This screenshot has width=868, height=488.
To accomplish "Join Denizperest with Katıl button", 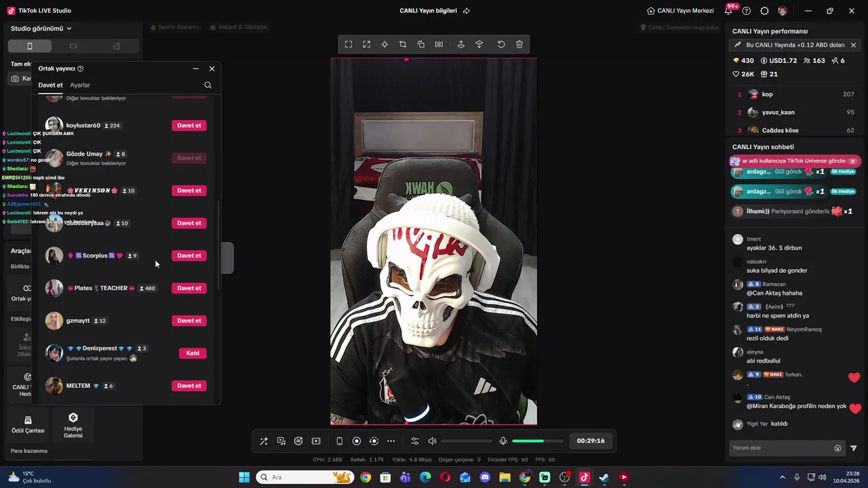I will (193, 353).
